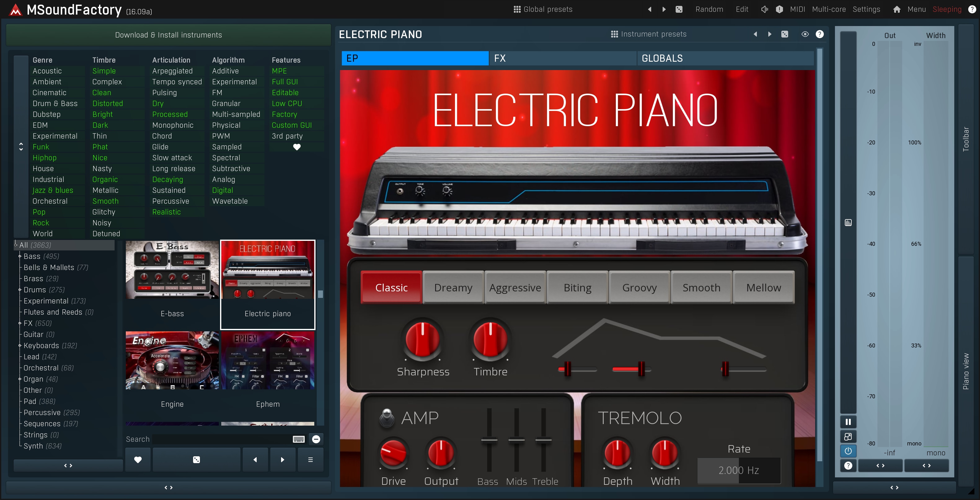Open on-screen keyboard icon in search
Viewport: 980px width, 500px height.
(x=299, y=439)
